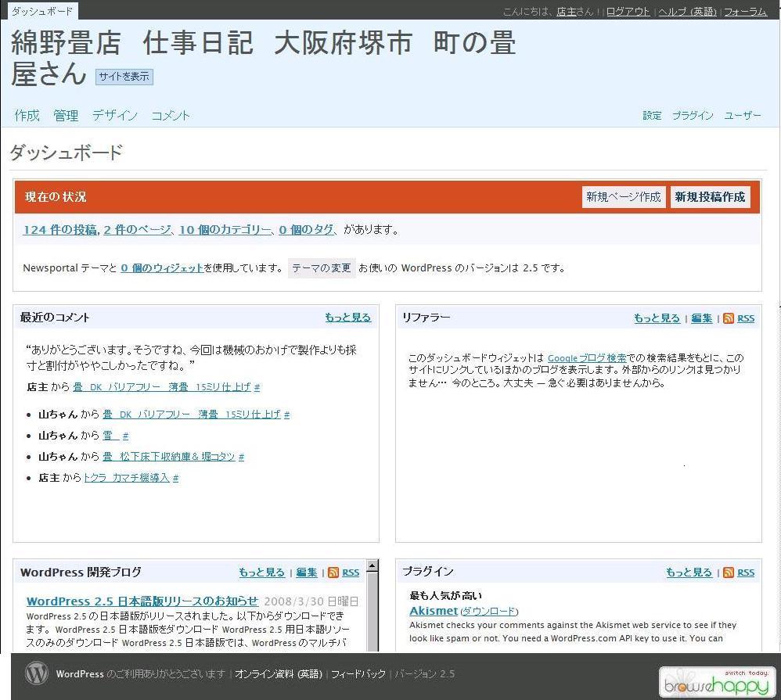
Task: Click the RSS icon in the リファラー widget
Action: click(729, 318)
